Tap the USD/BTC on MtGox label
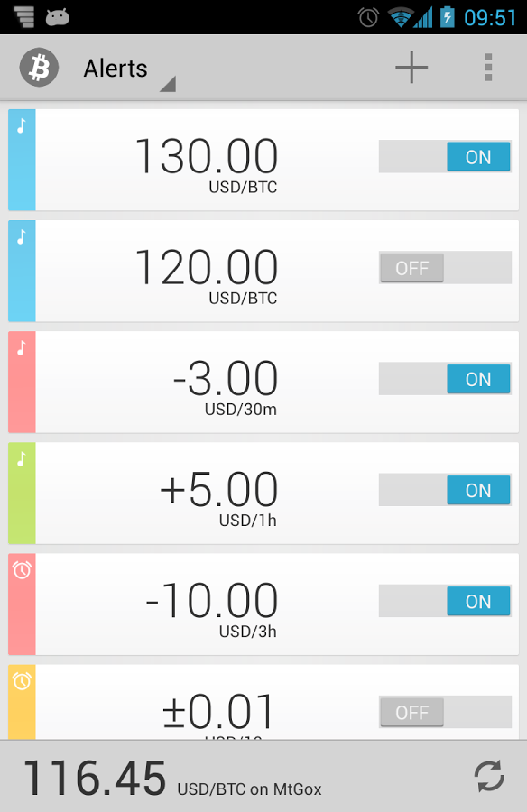The width and height of the screenshot is (527, 812). pyautogui.click(x=249, y=789)
